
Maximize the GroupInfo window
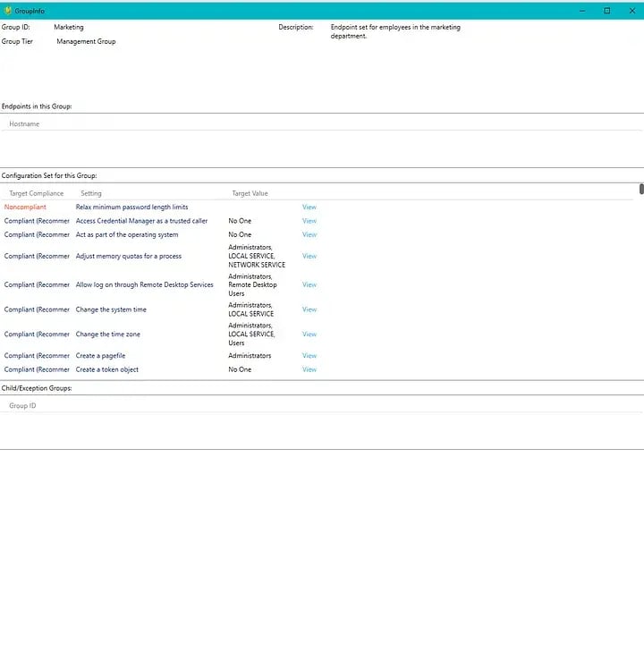pos(606,10)
